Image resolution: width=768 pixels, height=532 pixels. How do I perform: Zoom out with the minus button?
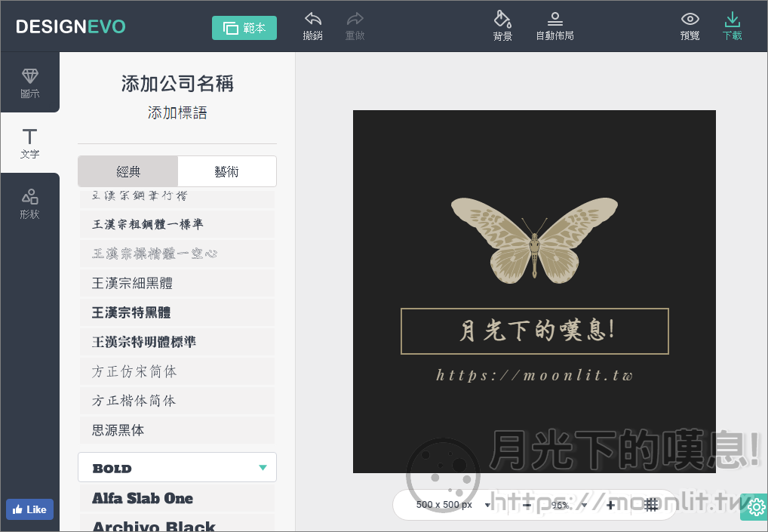pyautogui.click(x=527, y=505)
